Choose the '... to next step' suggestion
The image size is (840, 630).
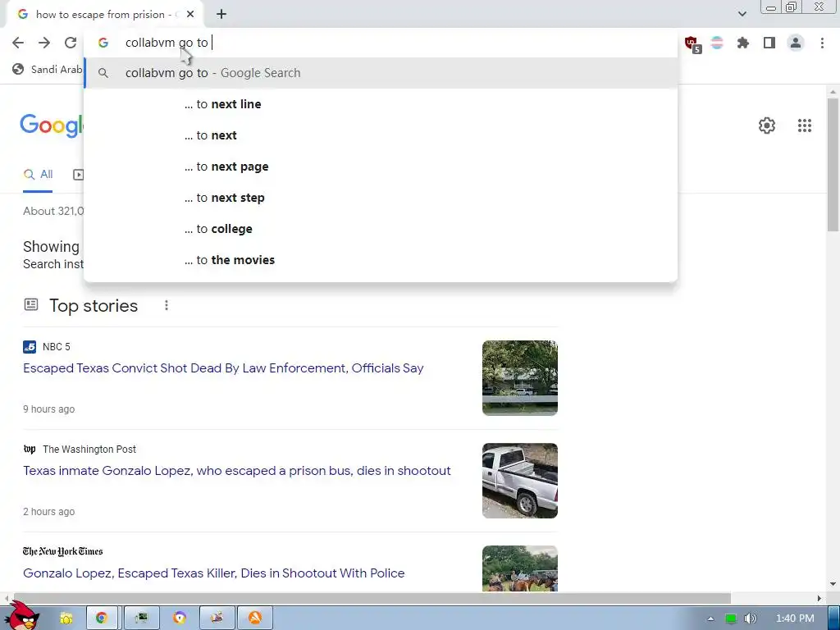tap(381, 198)
